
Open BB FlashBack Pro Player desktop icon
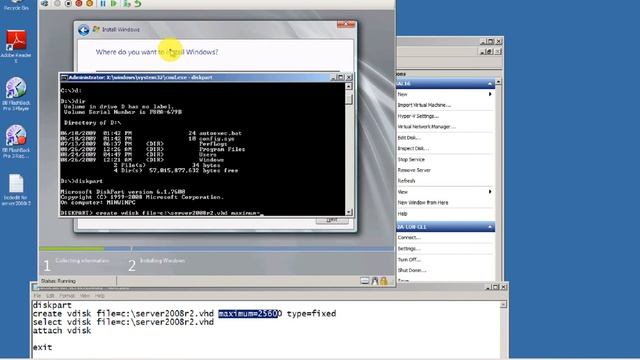(x=16, y=94)
